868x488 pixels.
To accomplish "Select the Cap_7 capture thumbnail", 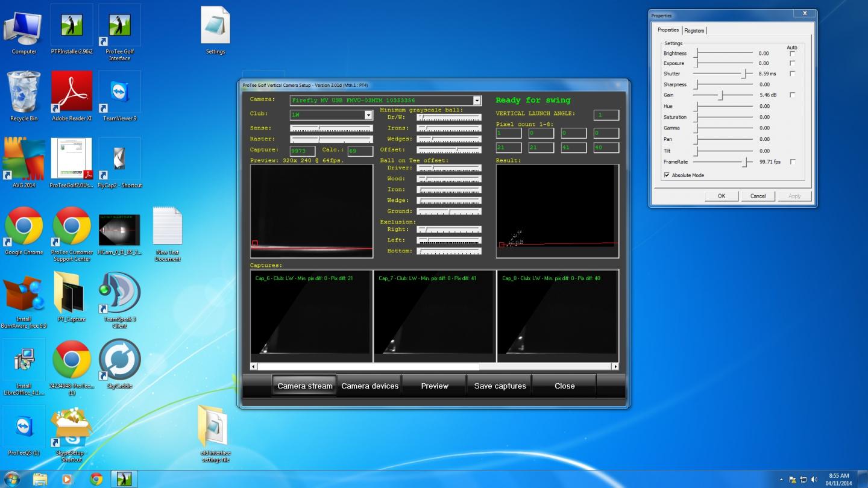I will (x=435, y=316).
